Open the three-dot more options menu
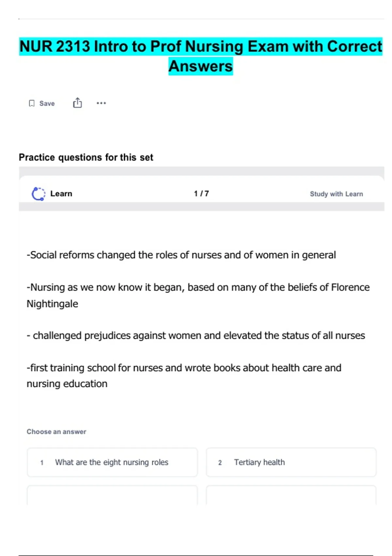Image resolution: width=392 pixels, height=556 pixels. click(x=101, y=103)
